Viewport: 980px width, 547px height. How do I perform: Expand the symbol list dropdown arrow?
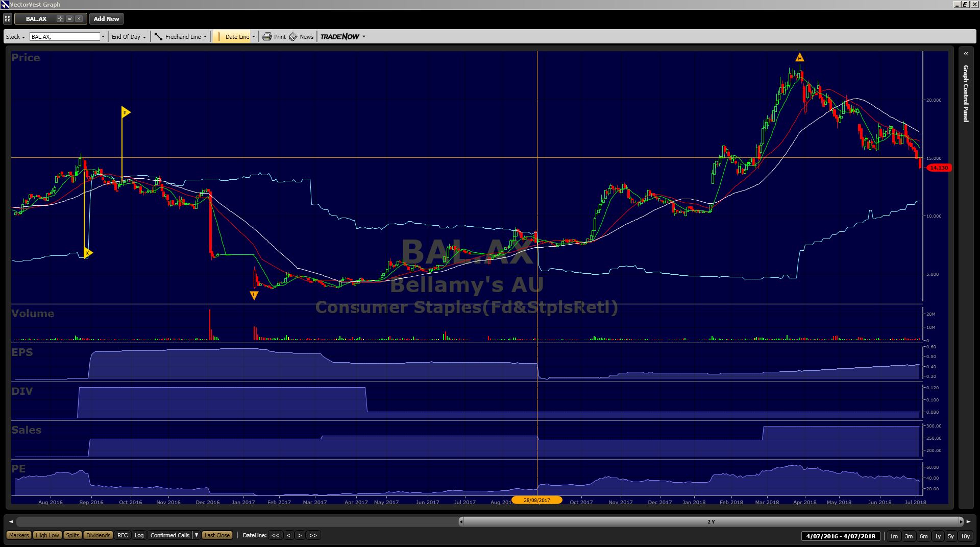tap(103, 37)
